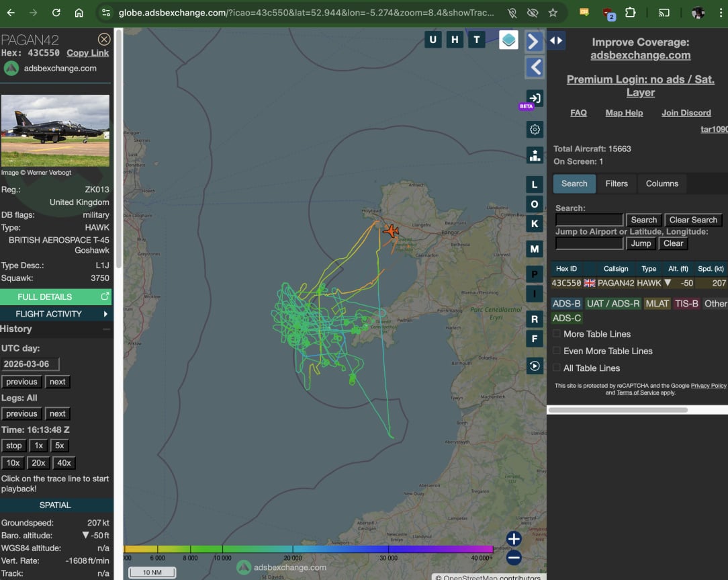This screenshot has width=728, height=580.
Task: Select the PAGAN42 row in aircraft table
Action: point(639,283)
